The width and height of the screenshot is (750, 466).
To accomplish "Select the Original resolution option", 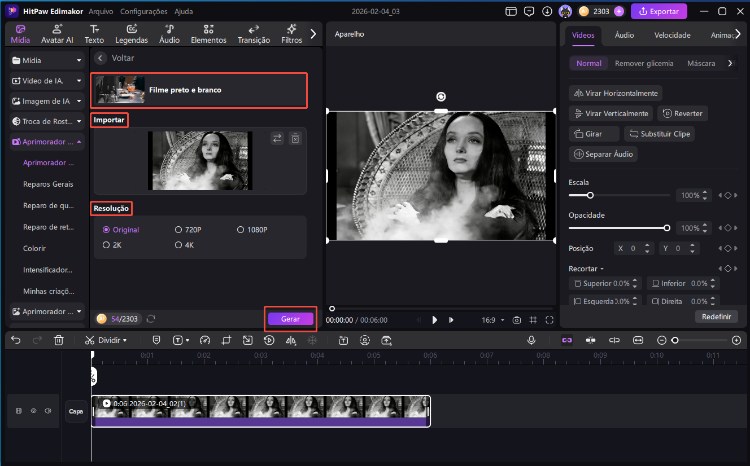I will 121,230.
